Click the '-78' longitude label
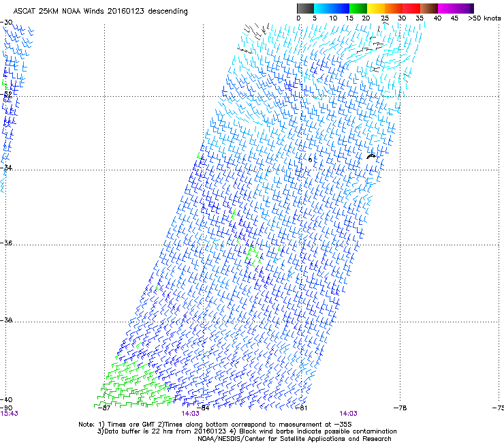The width and height of the screenshot is (504, 443). pos(400,408)
